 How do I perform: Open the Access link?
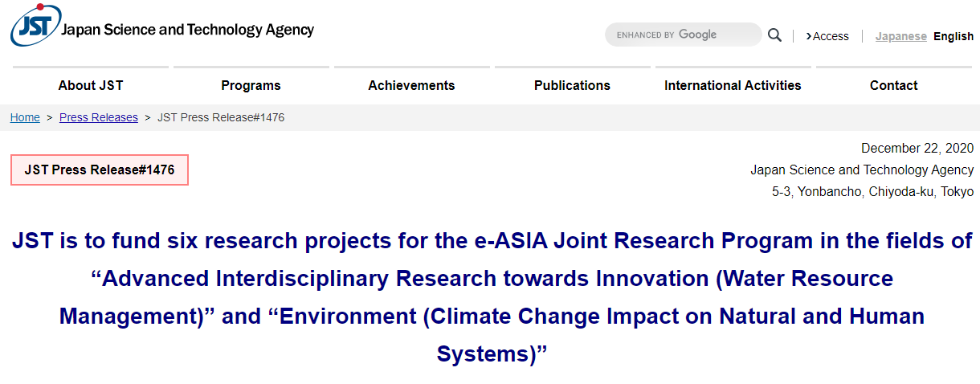(827, 36)
